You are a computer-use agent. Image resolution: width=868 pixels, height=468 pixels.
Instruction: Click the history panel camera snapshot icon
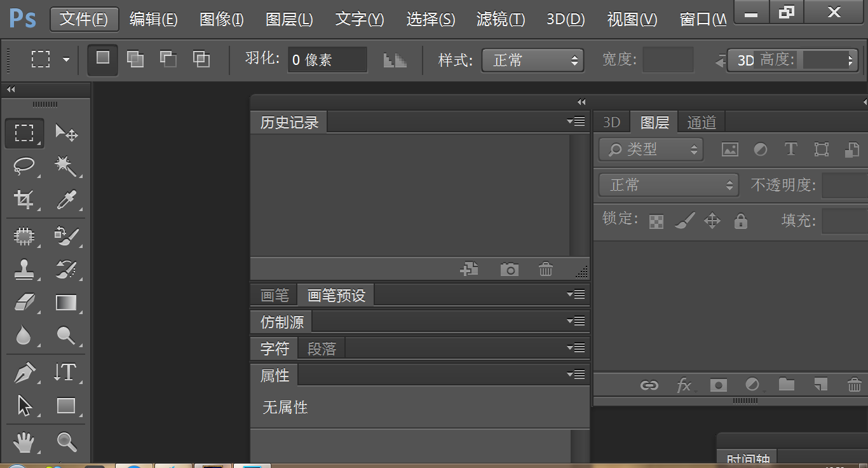[509, 270]
